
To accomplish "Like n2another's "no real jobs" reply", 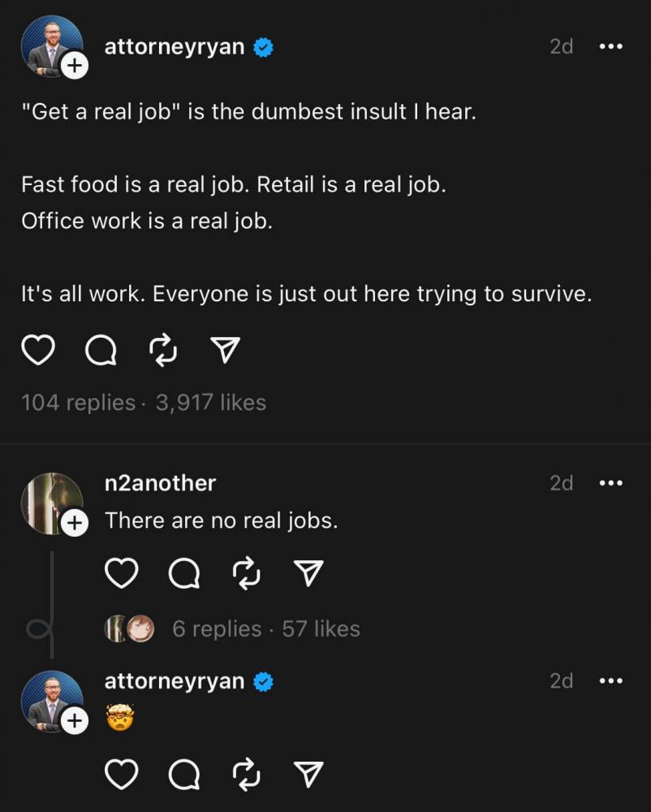I will coord(122,573).
